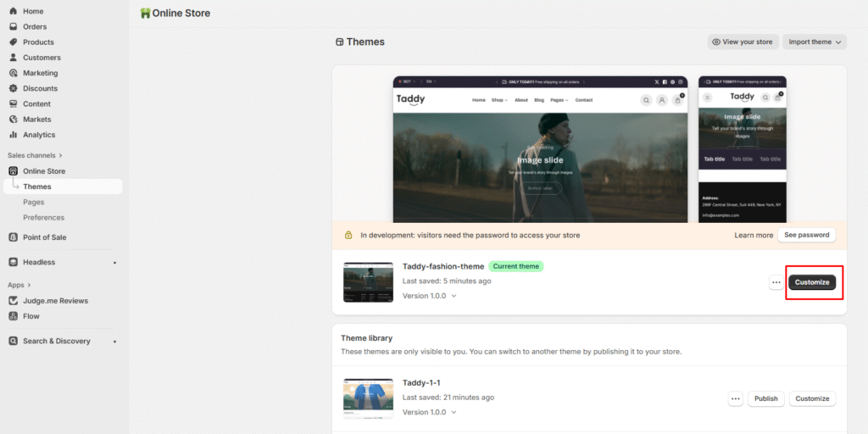868x434 pixels.
Task: Click the Orders icon in sidebar
Action: click(14, 26)
